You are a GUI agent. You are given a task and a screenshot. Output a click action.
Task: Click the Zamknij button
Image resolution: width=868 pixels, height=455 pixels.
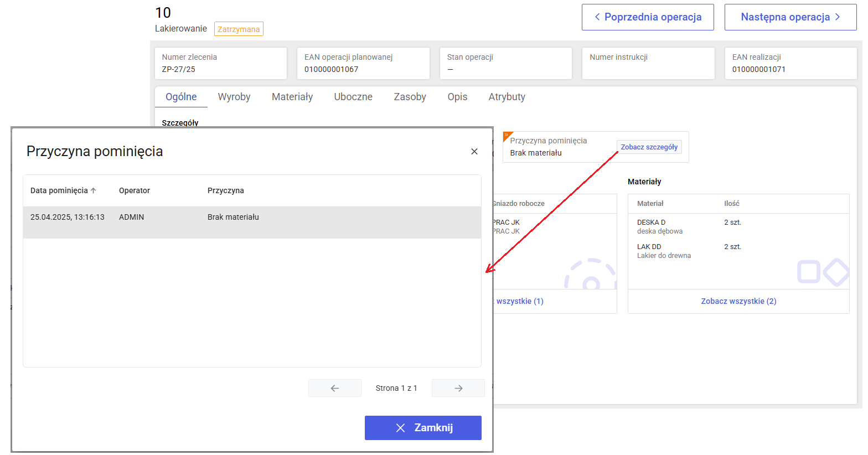pos(423,428)
